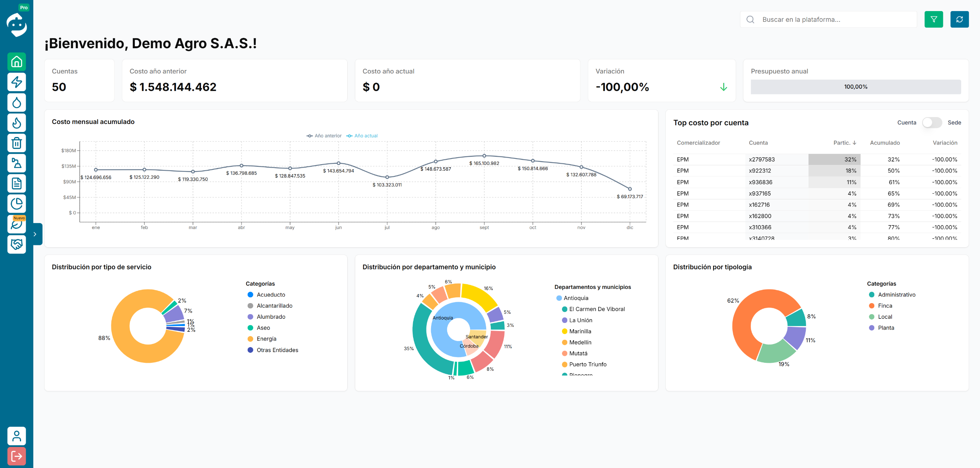Expand the sidebar with chevron arrow
The height and width of the screenshot is (468, 980).
(x=35, y=234)
